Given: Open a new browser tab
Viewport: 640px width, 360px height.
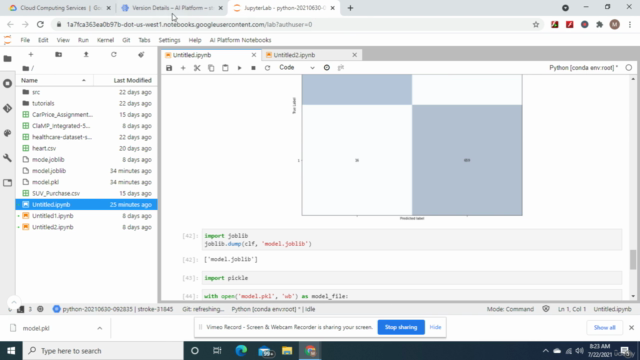Looking at the screenshot, I should (350, 8).
